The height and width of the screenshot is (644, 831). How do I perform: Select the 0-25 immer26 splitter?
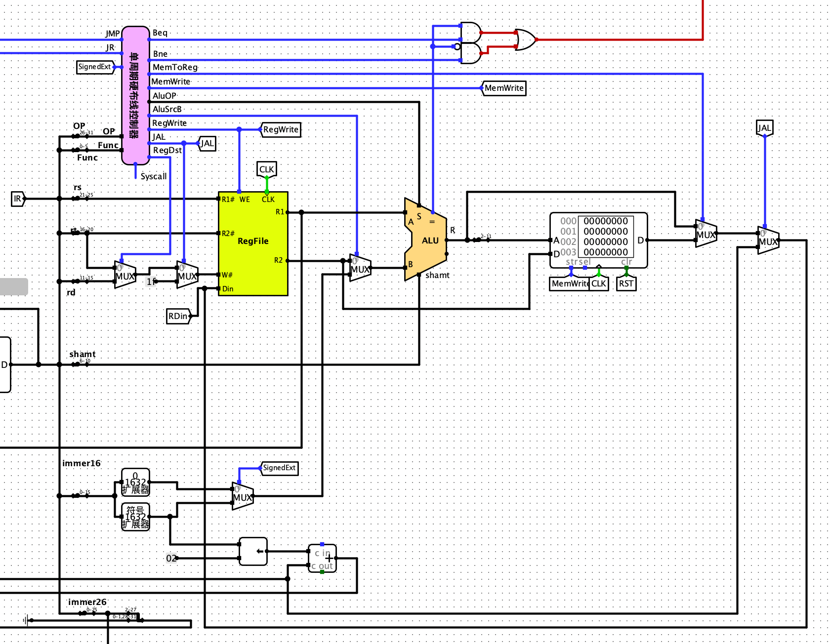tap(87, 613)
